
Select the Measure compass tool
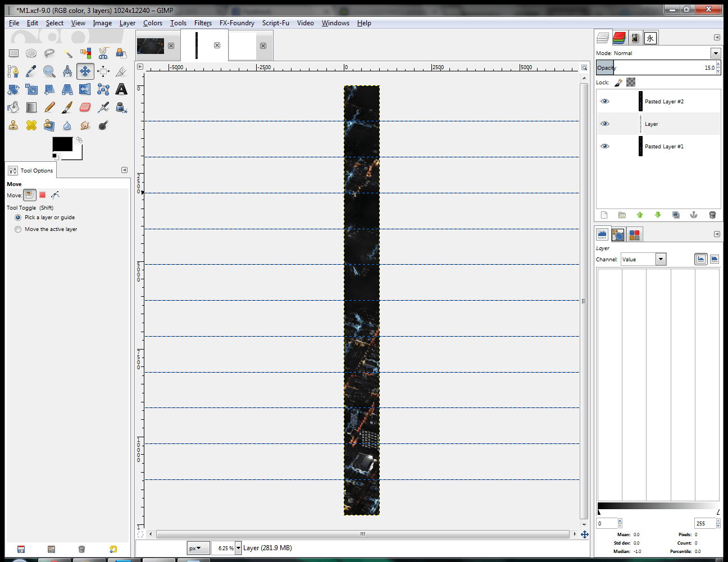pos(67,71)
